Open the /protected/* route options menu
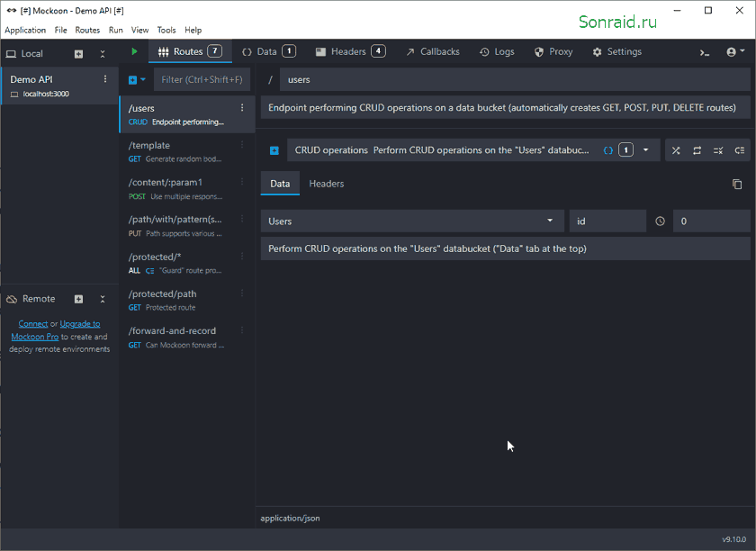756x551 pixels. click(x=242, y=257)
